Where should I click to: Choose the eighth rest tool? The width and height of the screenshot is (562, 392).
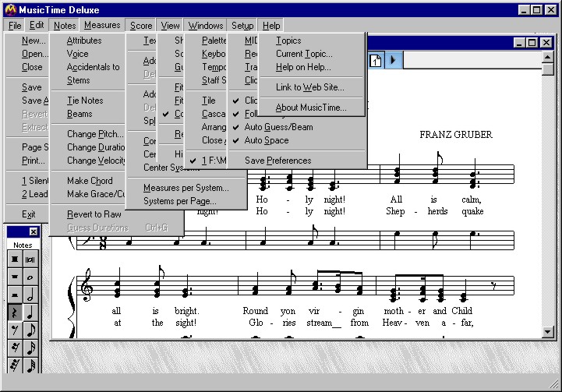click(x=14, y=330)
